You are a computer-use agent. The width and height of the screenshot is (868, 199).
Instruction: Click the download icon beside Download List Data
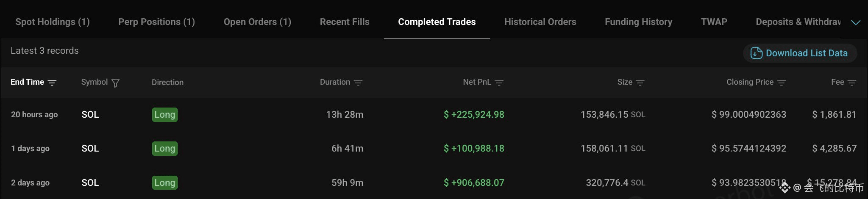[x=757, y=53]
